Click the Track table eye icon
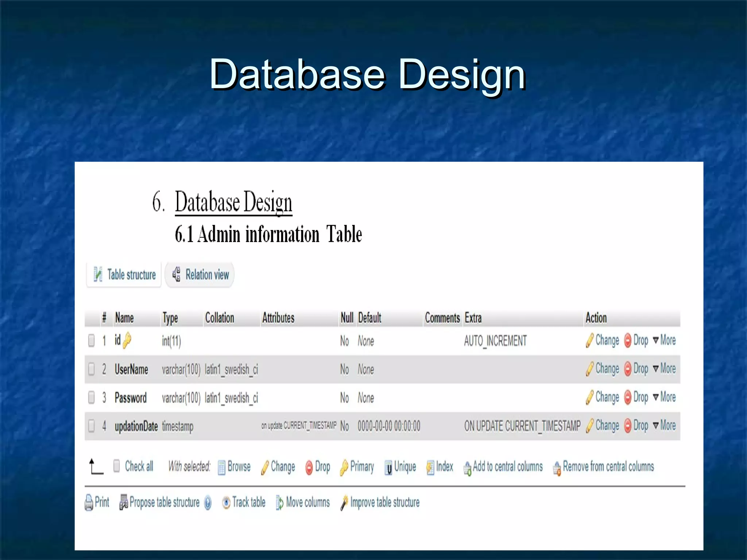The image size is (747, 560). 226,503
